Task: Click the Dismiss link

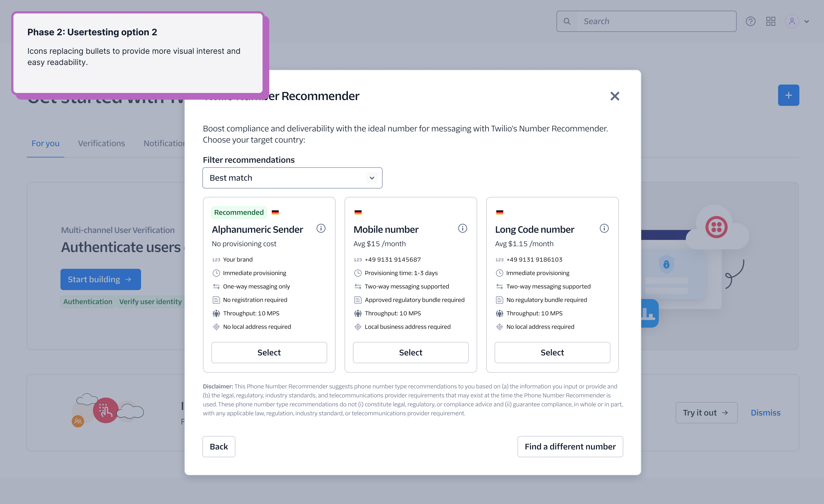Action: (765, 413)
